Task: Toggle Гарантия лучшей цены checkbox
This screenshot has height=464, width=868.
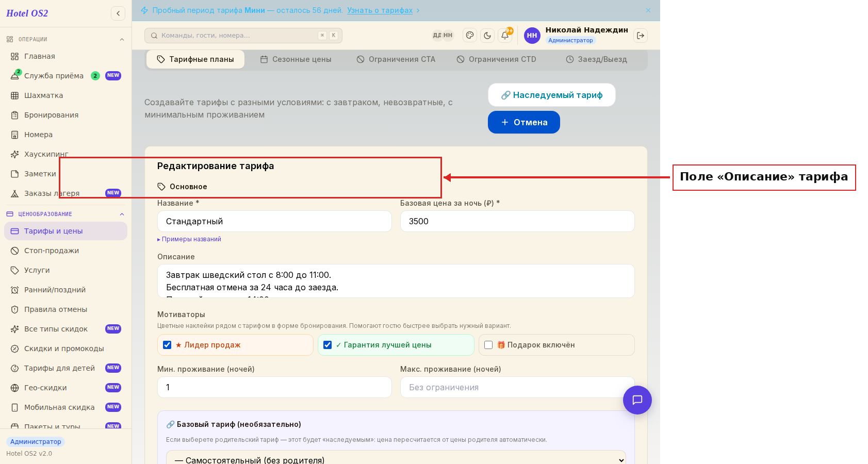Action: pyautogui.click(x=327, y=345)
